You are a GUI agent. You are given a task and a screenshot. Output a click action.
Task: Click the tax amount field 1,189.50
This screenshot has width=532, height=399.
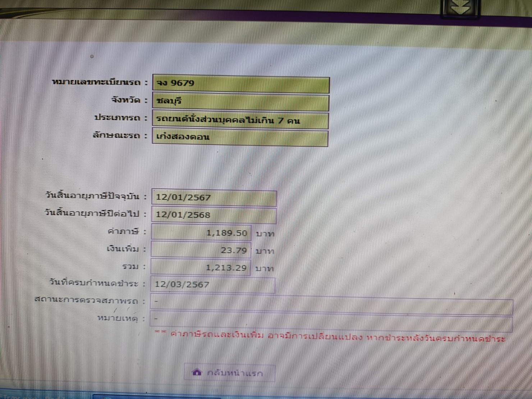click(x=201, y=233)
